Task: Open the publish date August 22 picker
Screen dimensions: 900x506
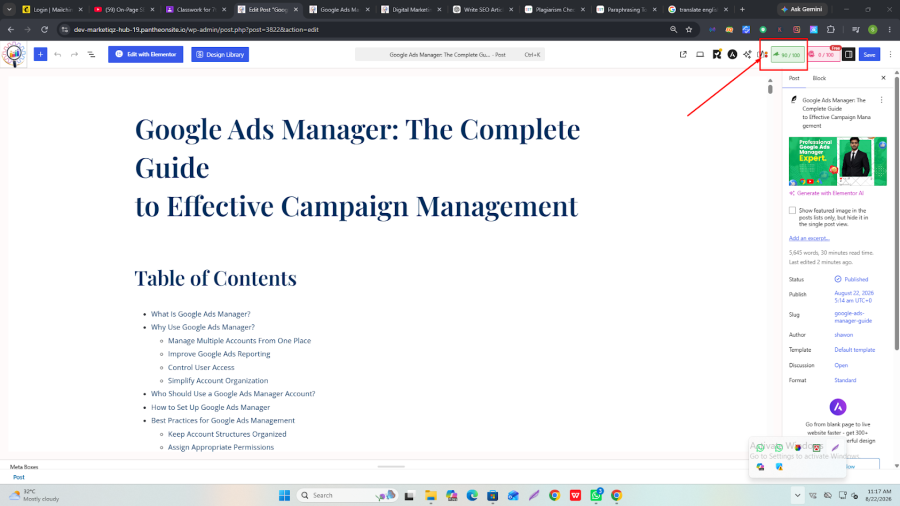Action: (x=854, y=297)
